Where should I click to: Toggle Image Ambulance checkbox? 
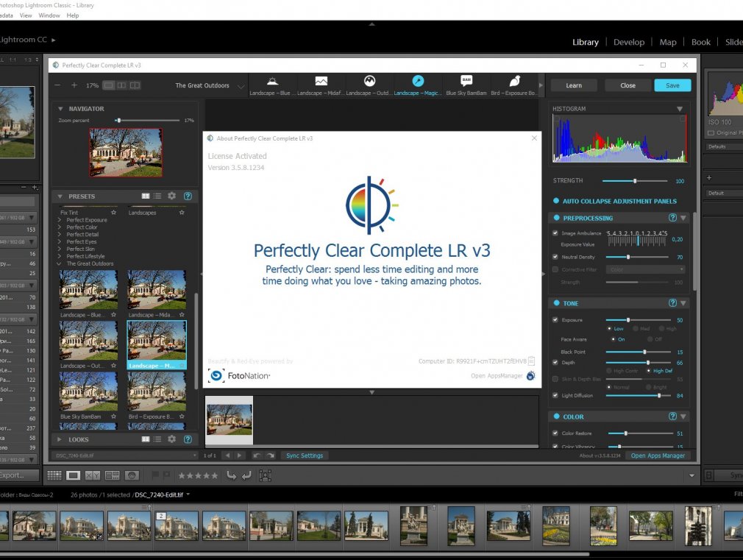point(555,233)
